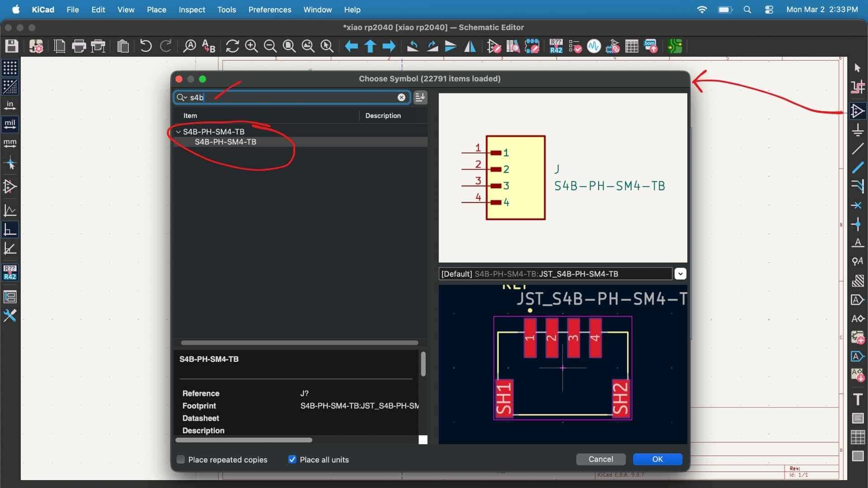This screenshot has width=868, height=488.
Task: Uncheck Place all units checkbox
Action: pos(292,460)
